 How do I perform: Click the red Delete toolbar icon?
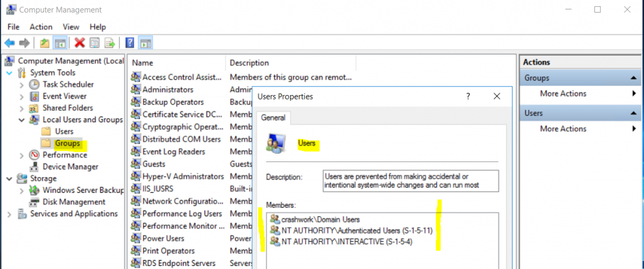(x=80, y=42)
